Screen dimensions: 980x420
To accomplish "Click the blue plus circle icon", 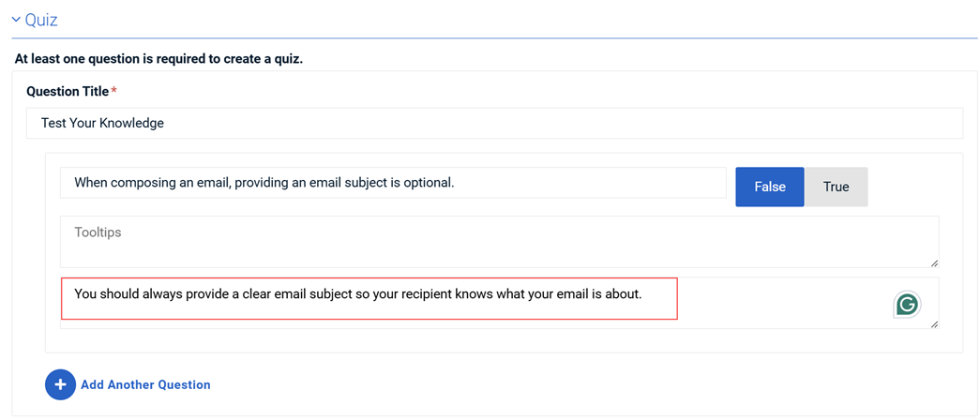I will tap(60, 384).
